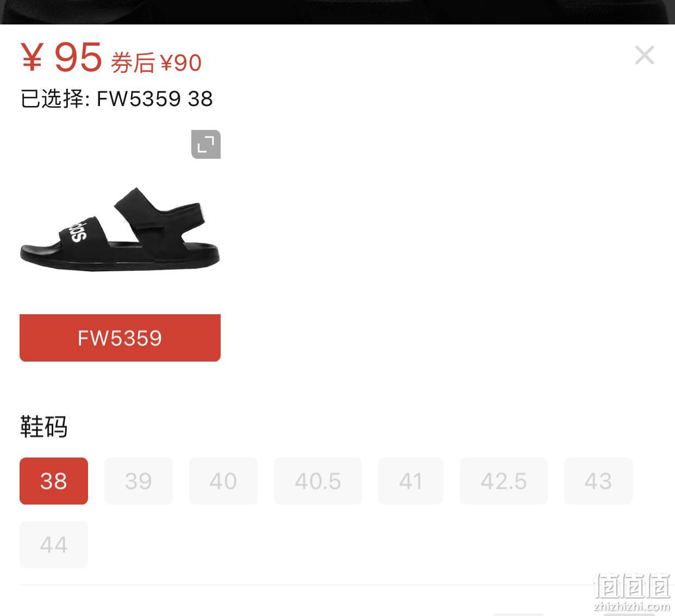The height and width of the screenshot is (616, 675).
Task: Tap the 鞋码 section heading
Action: coord(44,427)
